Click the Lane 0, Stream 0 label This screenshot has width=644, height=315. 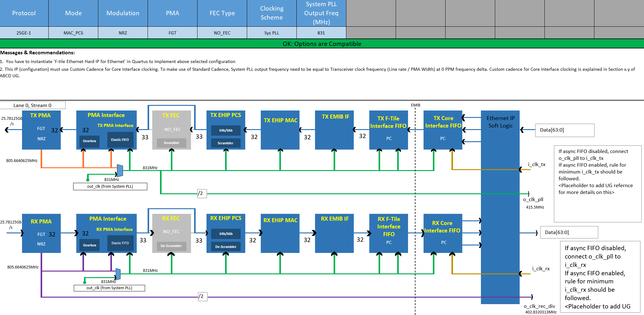click(x=33, y=106)
